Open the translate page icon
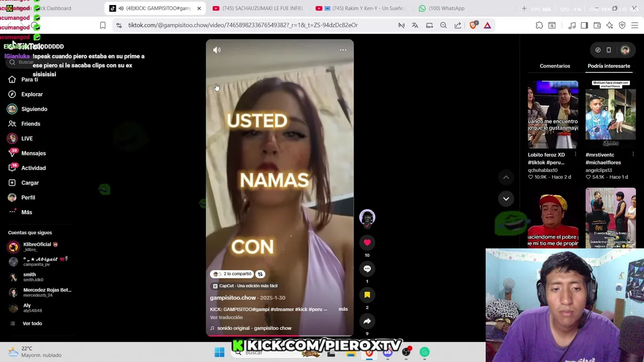 coord(415,25)
